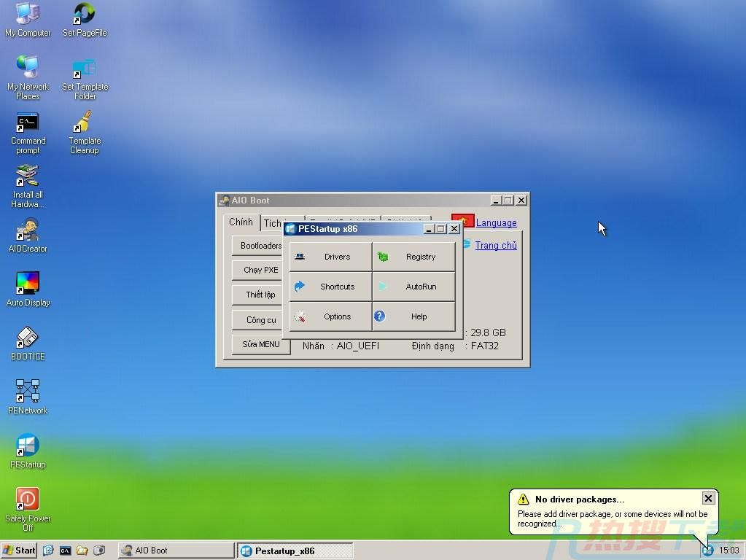Run the Template Cleanup shortcut
Screen dimensions: 746x560
coord(84,132)
